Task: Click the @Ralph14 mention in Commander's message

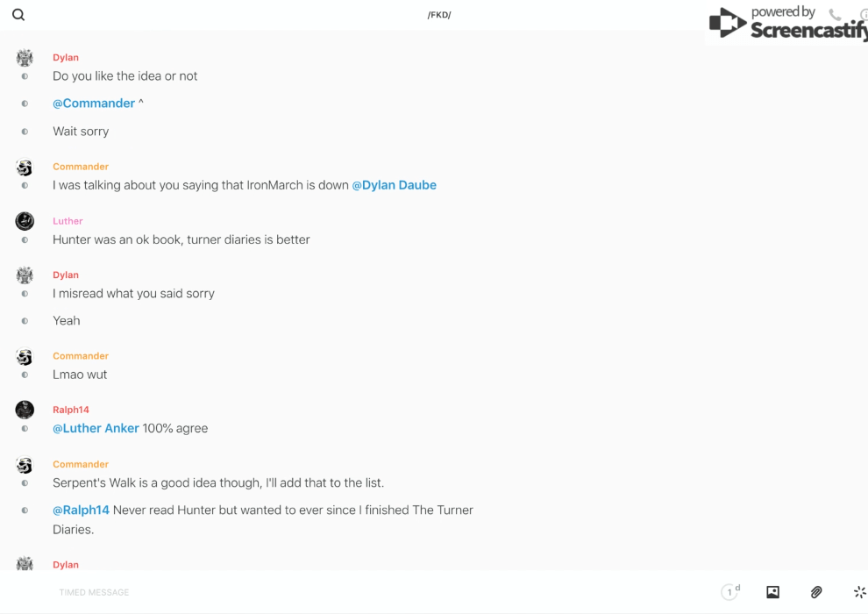Action: point(81,510)
